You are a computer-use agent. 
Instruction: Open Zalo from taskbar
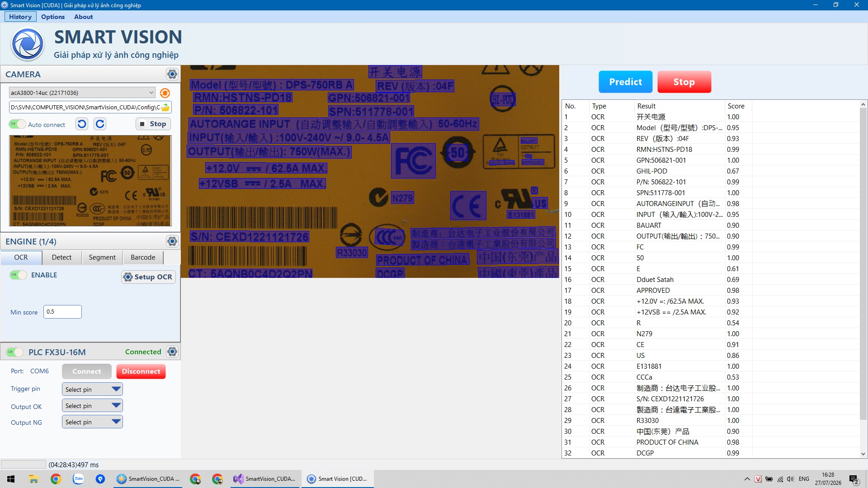tap(78, 479)
